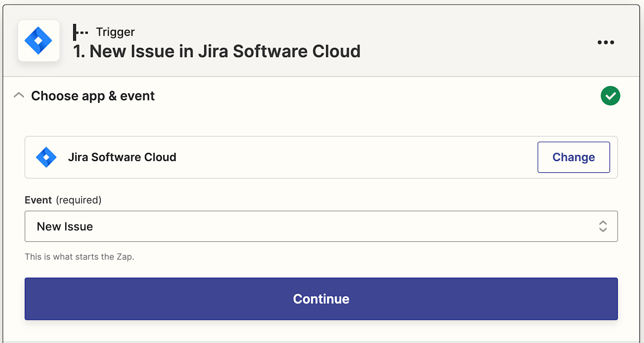Click the '(required)' text beside Event
The image size is (644, 343).
(x=79, y=200)
